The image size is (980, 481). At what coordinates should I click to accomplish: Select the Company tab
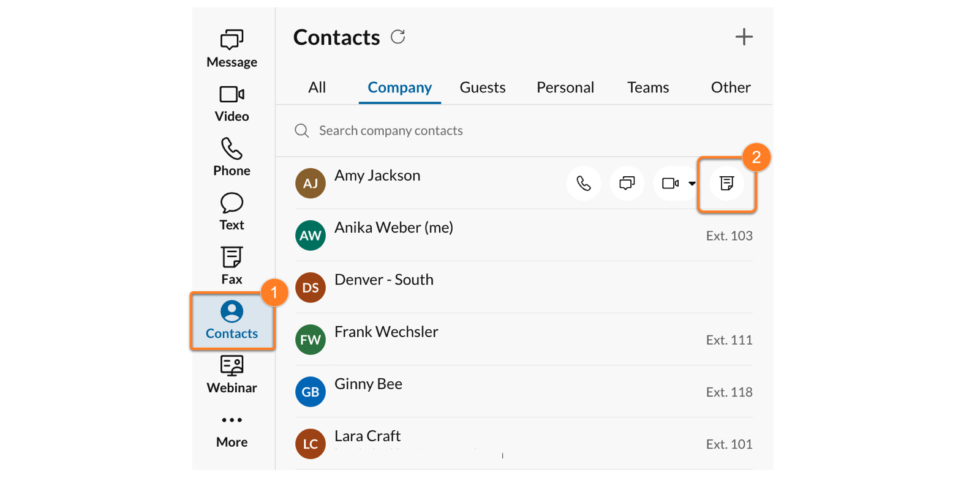coord(399,88)
